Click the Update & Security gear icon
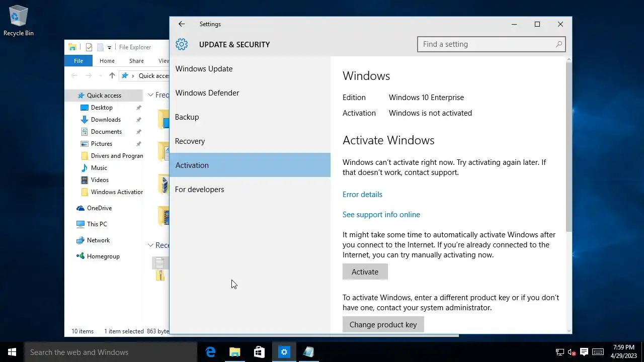This screenshot has height=362, width=644. click(x=182, y=44)
